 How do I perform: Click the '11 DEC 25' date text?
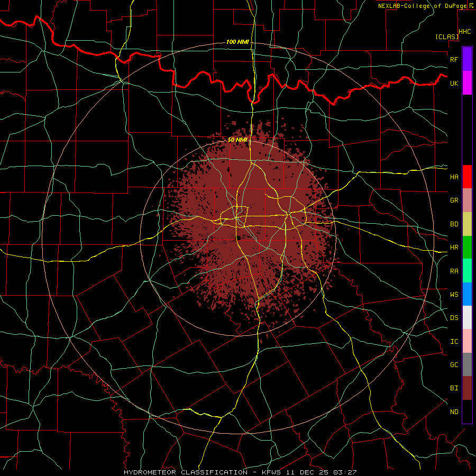tap(307, 472)
